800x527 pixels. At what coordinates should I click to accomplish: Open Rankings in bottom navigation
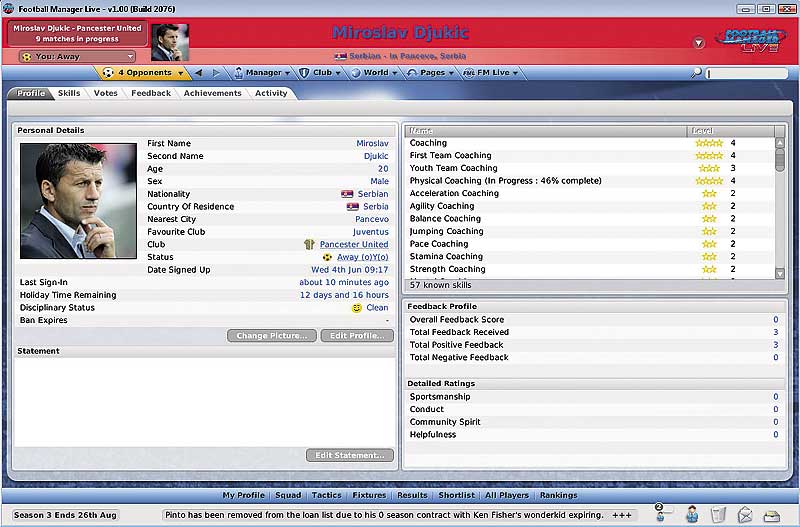pos(559,495)
